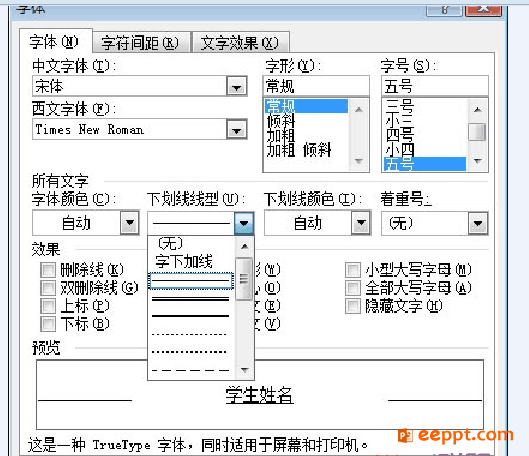Viewport: 529px width, 456px height.
Task: Click the help button in the title bar
Action: [x=445, y=10]
